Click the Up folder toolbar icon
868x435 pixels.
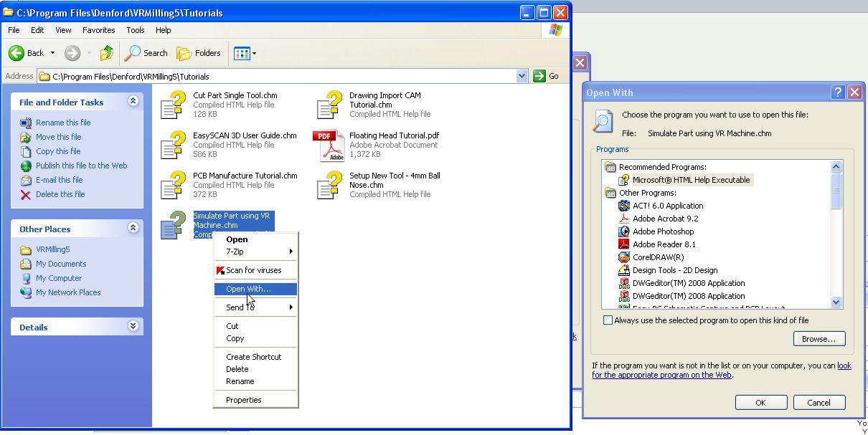coord(107,53)
